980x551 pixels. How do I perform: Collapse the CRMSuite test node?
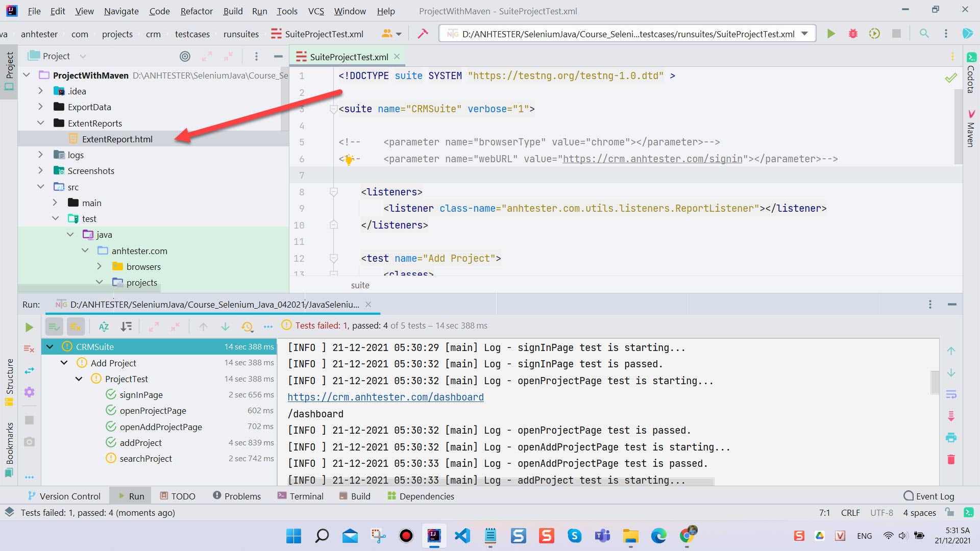tap(50, 346)
